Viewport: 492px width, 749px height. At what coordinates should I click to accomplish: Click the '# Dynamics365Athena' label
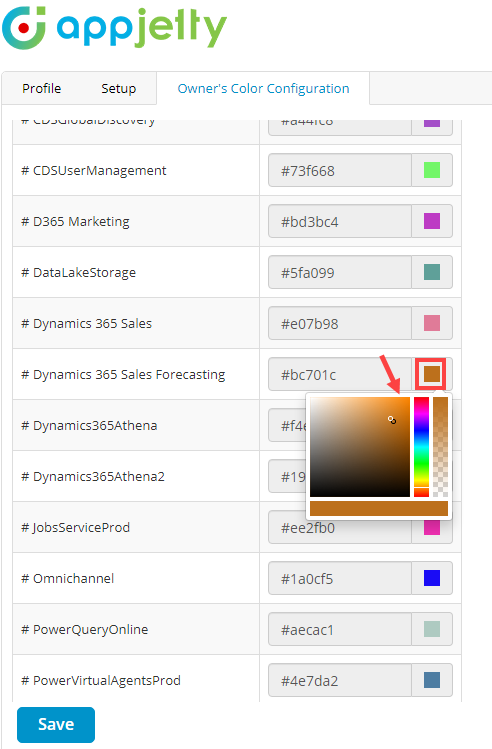point(89,426)
